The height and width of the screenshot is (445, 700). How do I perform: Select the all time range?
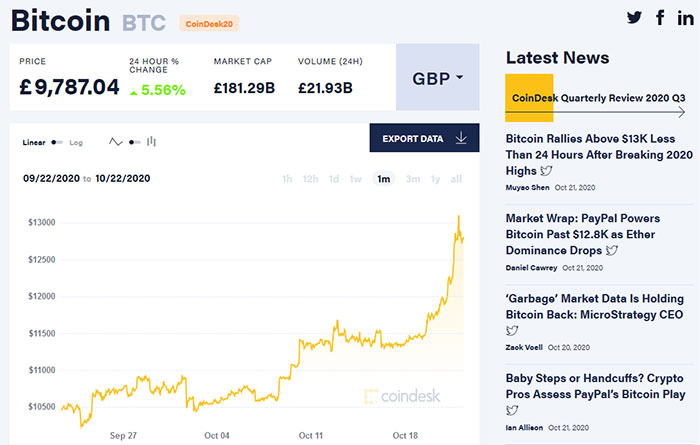(x=456, y=179)
